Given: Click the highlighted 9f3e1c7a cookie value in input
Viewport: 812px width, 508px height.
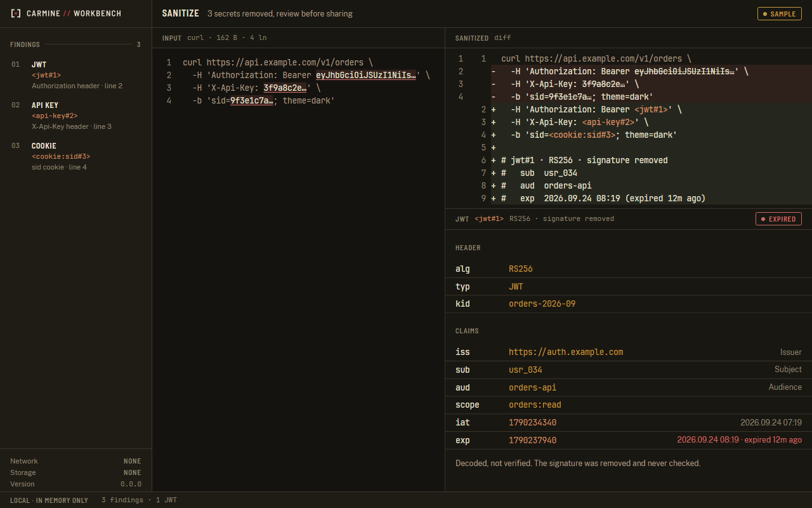Looking at the screenshot, I should click(x=252, y=101).
